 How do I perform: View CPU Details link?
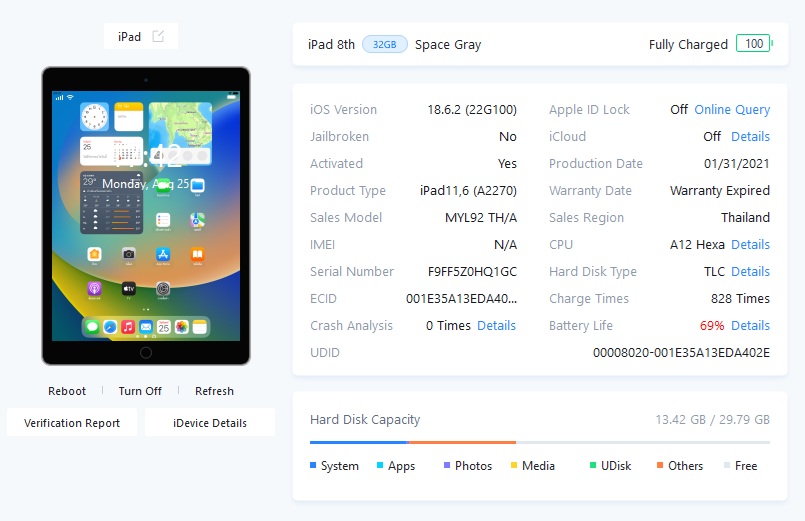750,244
